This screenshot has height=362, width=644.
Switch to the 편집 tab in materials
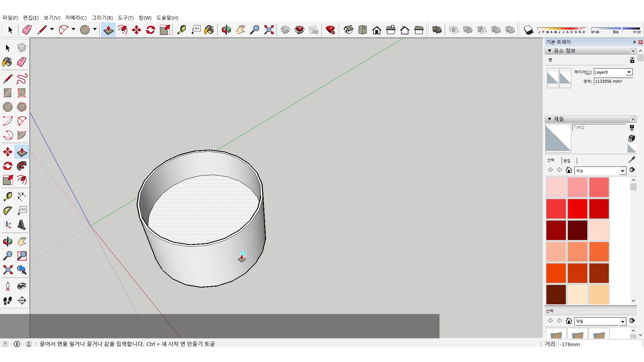[567, 161]
